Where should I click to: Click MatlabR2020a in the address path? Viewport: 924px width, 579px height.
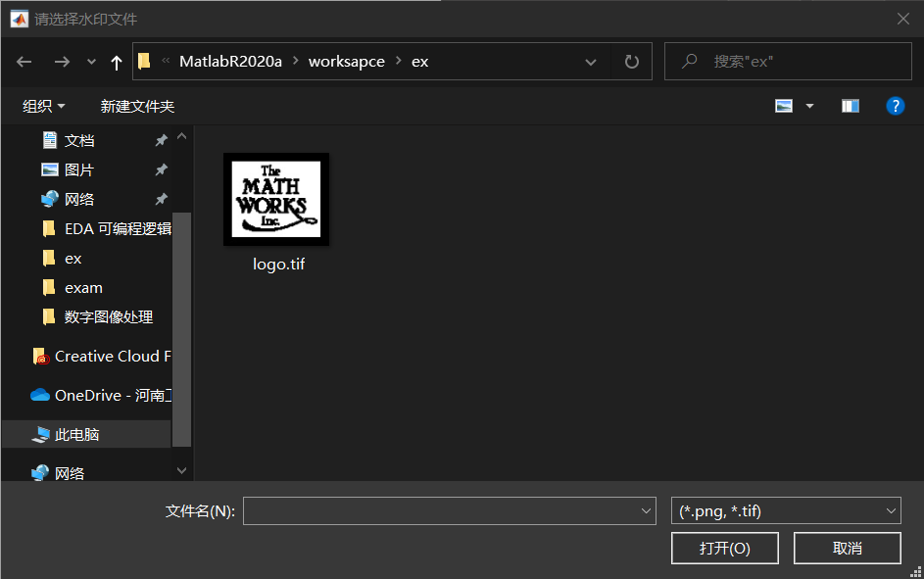230,62
